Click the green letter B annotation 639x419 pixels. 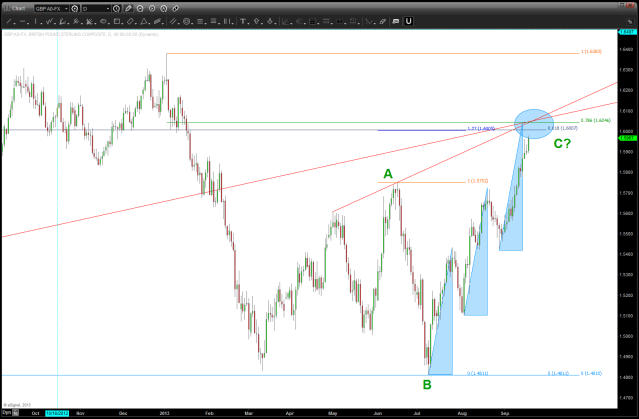[427, 384]
